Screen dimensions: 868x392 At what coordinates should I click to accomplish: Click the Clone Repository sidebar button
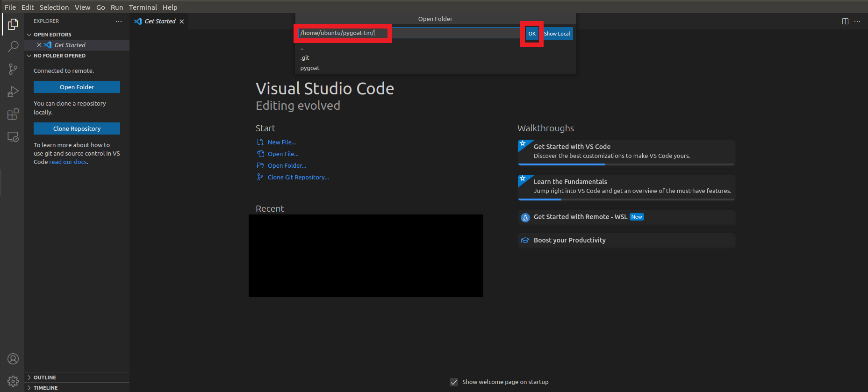77,128
